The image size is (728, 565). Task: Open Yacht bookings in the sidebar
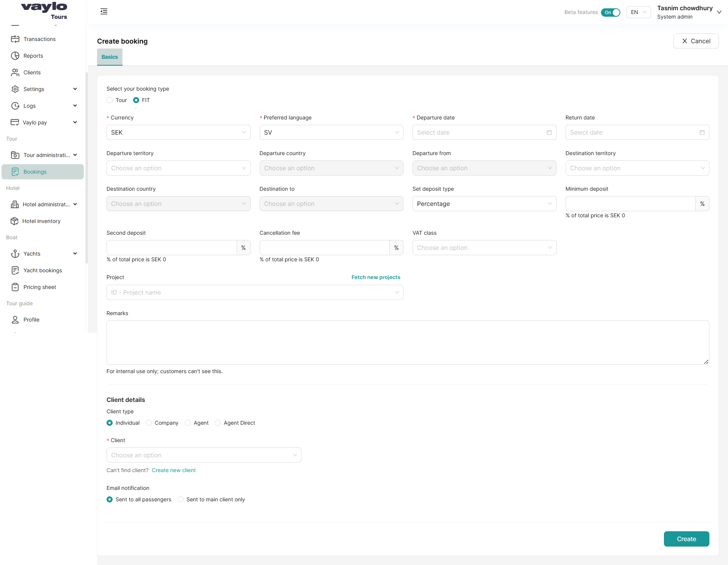coord(42,270)
